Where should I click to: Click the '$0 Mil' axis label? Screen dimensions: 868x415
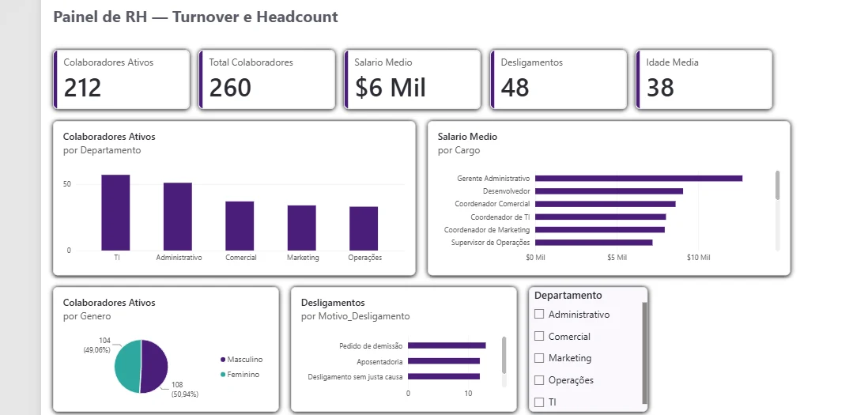pos(535,258)
